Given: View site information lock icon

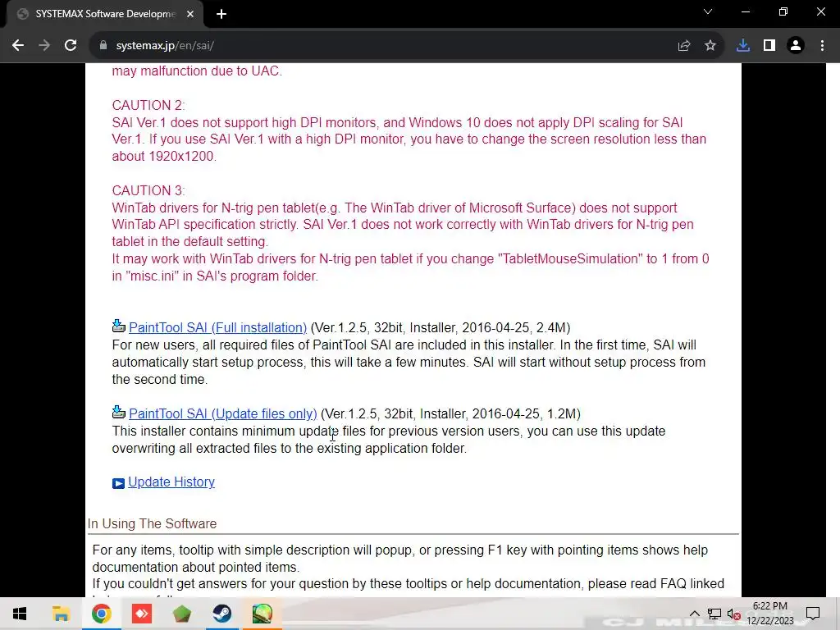Looking at the screenshot, I should click(103, 46).
